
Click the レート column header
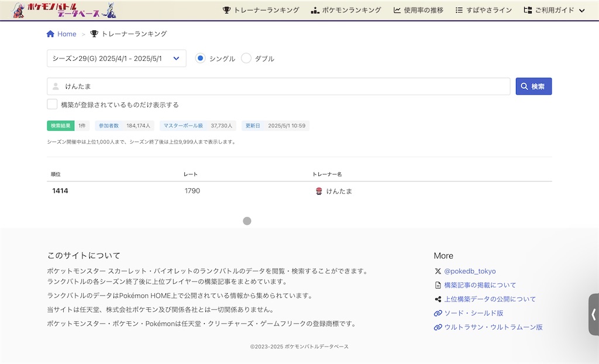point(190,174)
